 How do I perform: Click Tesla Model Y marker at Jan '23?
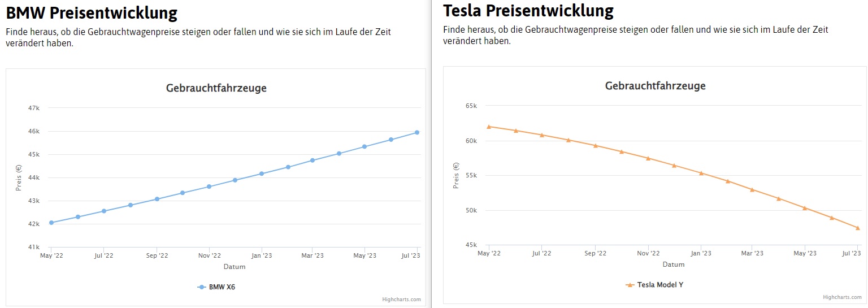pyautogui.click(x=701, y=173)
